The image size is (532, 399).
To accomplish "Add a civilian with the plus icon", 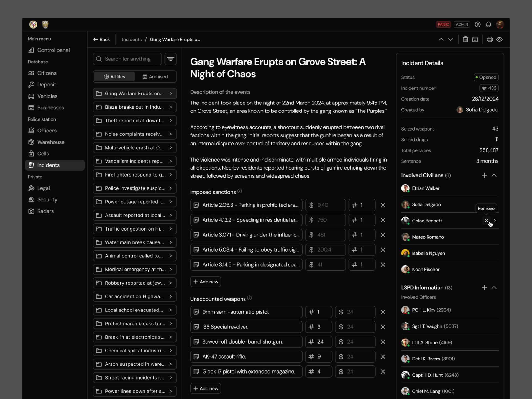I will coord(484,175).
